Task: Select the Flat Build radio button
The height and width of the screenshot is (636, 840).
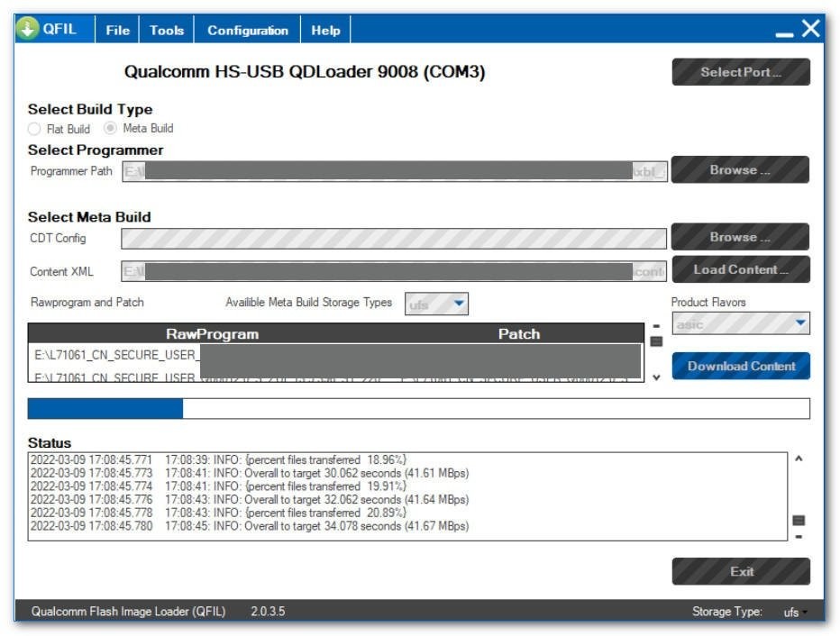Action: (34, 129)
